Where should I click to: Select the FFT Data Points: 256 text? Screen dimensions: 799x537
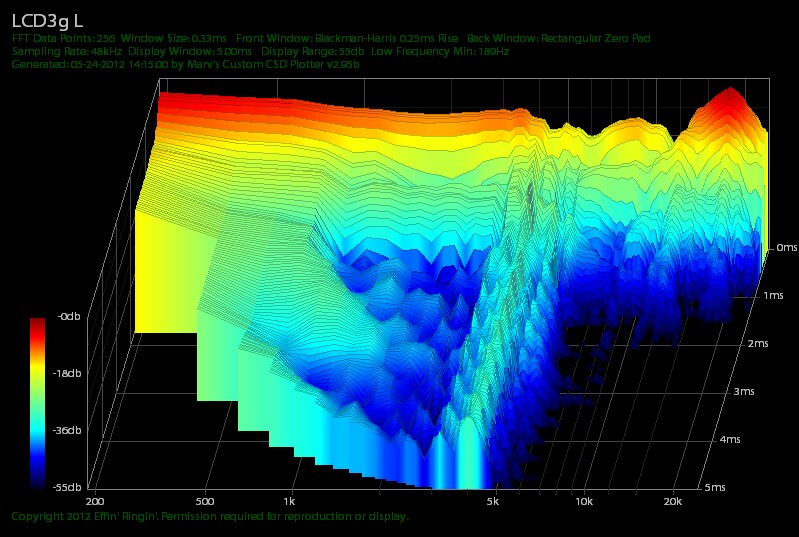click(x=63, y=38)
